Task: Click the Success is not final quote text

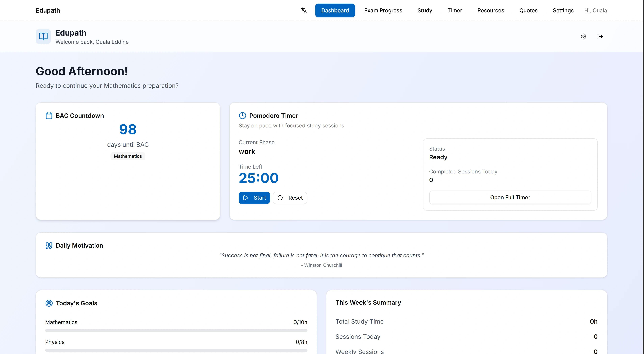Action: 321,256
